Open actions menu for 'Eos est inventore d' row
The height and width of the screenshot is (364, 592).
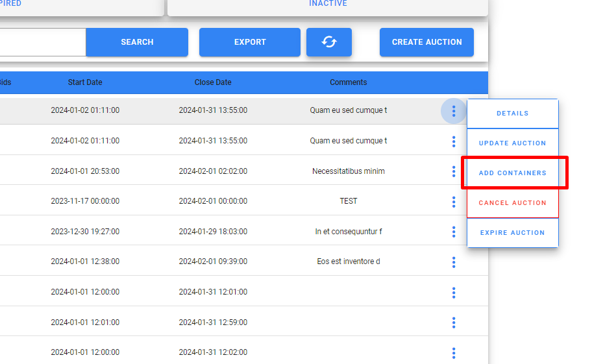coord(453,262)
